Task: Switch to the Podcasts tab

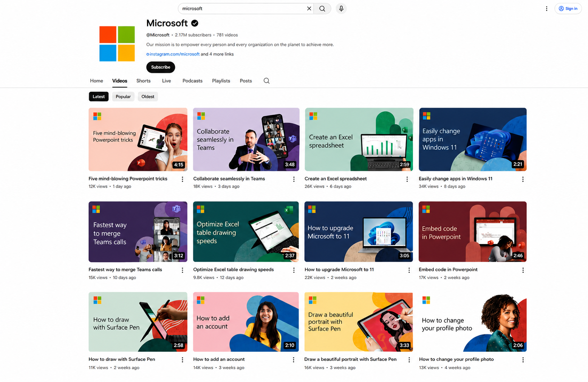Action: point(192,81)
